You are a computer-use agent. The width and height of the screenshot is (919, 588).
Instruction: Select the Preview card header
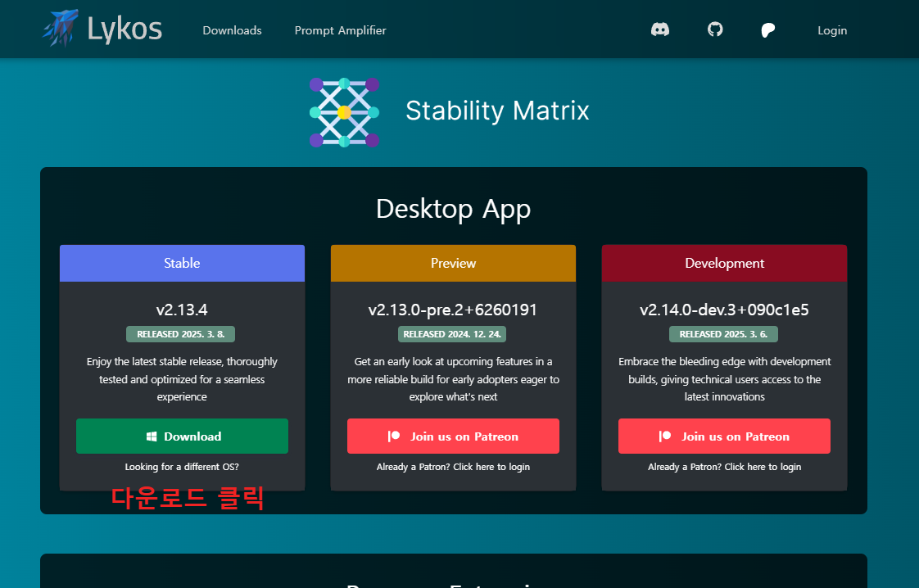[453, 263]
